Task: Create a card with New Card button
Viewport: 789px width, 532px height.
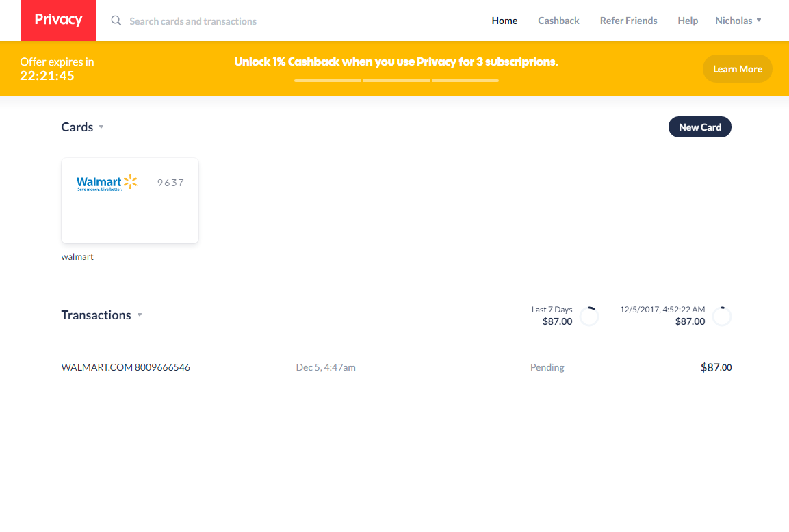Action: tap(699, 127)
